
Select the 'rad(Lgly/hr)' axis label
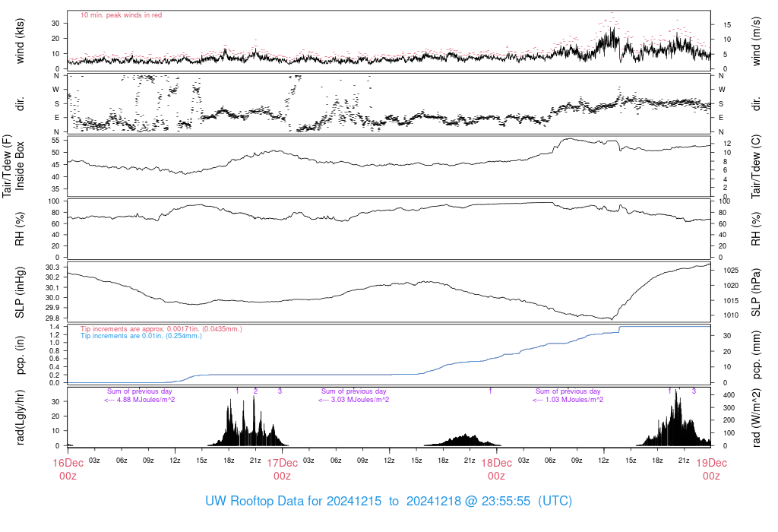[20, 417]
